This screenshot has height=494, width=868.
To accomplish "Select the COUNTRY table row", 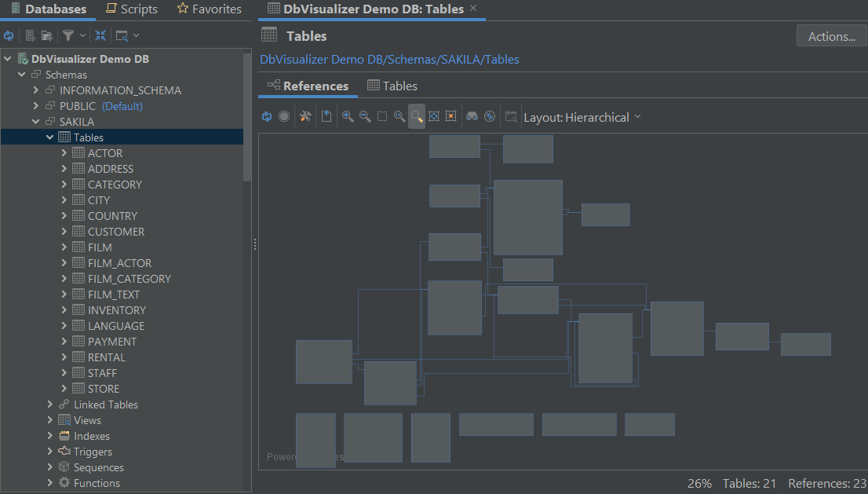I will point(122,216).
